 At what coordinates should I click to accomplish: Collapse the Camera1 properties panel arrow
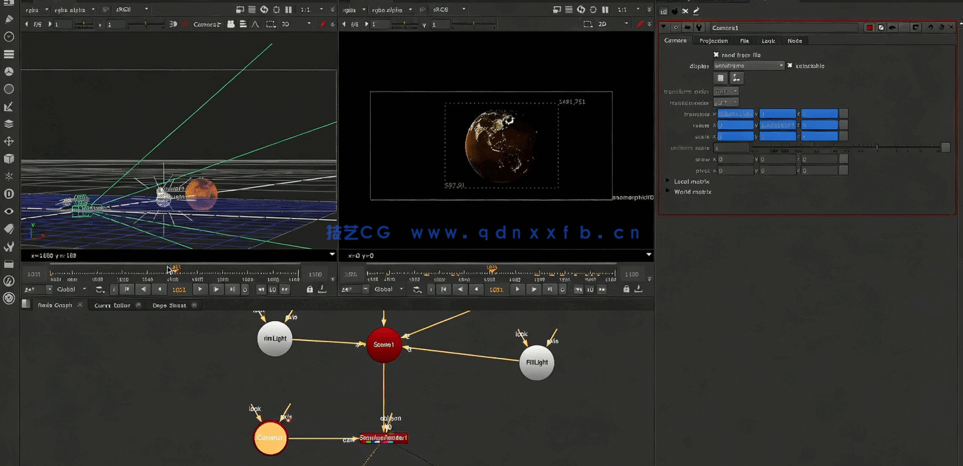(664, 28)
